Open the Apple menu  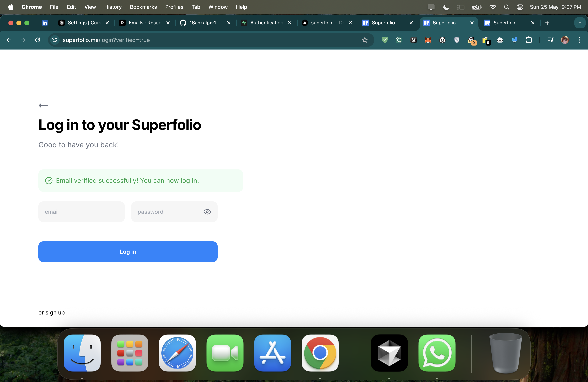pyautogui.click(x=11, y=7)
